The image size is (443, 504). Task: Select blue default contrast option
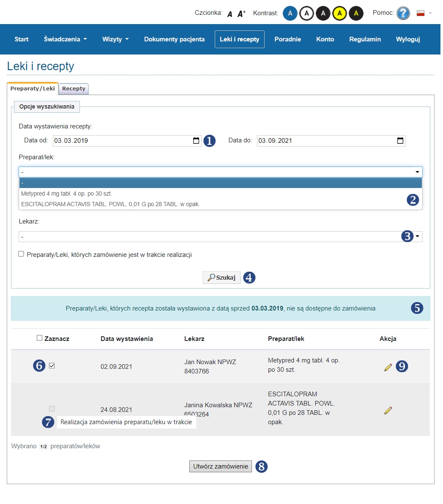[290, 14]
